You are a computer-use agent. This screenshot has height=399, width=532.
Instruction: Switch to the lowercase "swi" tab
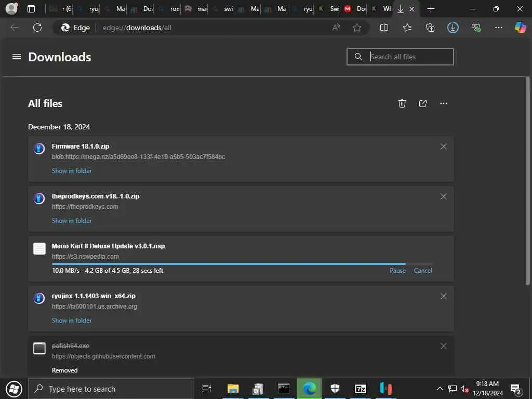tap(223, 9)
